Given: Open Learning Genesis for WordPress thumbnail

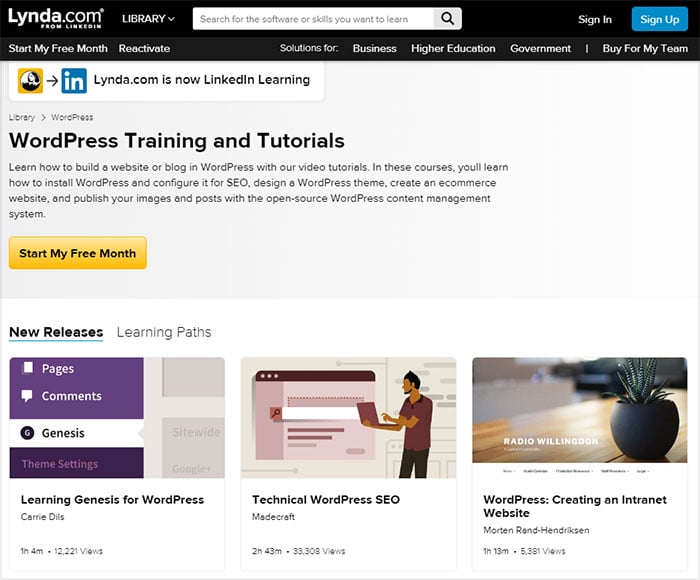Looking at the screenshot, I should click(x=117, y=417).
